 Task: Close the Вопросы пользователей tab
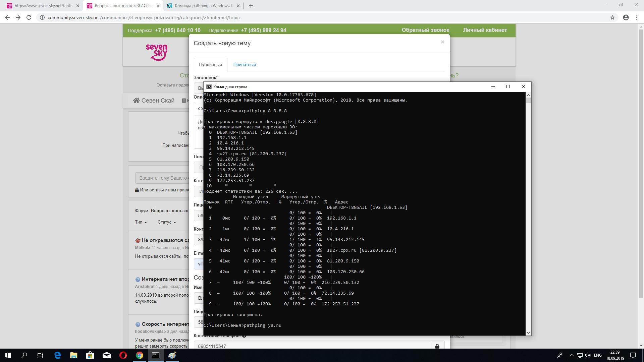[x=158, y=6]
